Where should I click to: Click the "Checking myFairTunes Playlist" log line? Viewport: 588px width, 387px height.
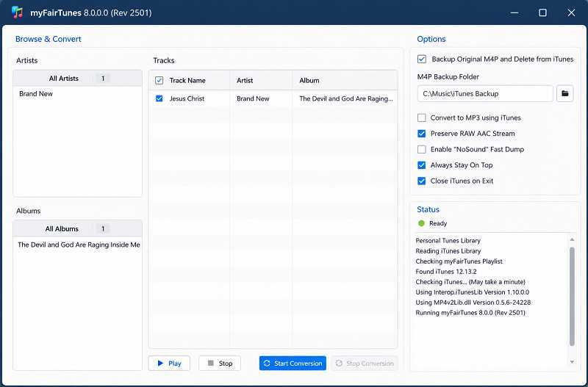pos(459,261)
